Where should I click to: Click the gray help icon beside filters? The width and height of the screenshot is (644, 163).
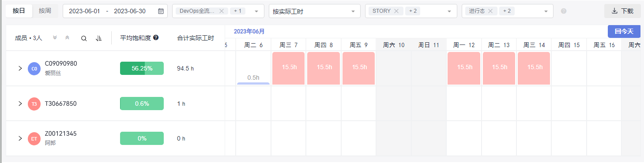(564, 11)
